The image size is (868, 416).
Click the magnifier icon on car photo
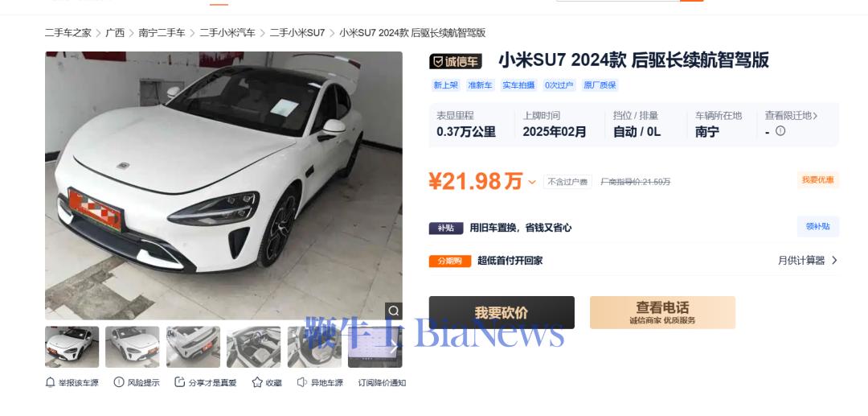394,311
